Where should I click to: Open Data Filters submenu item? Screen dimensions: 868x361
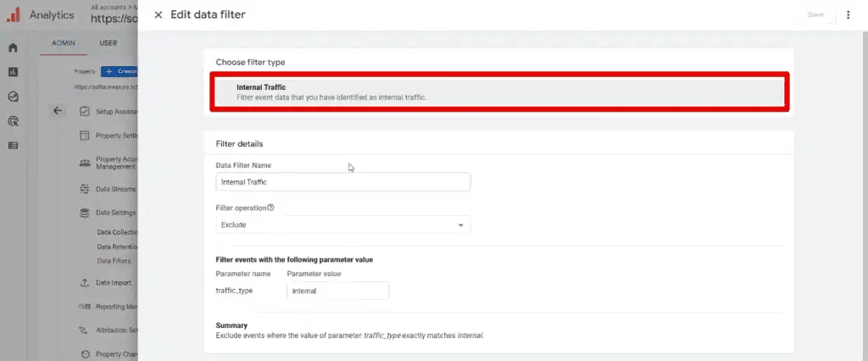point(114,261)
